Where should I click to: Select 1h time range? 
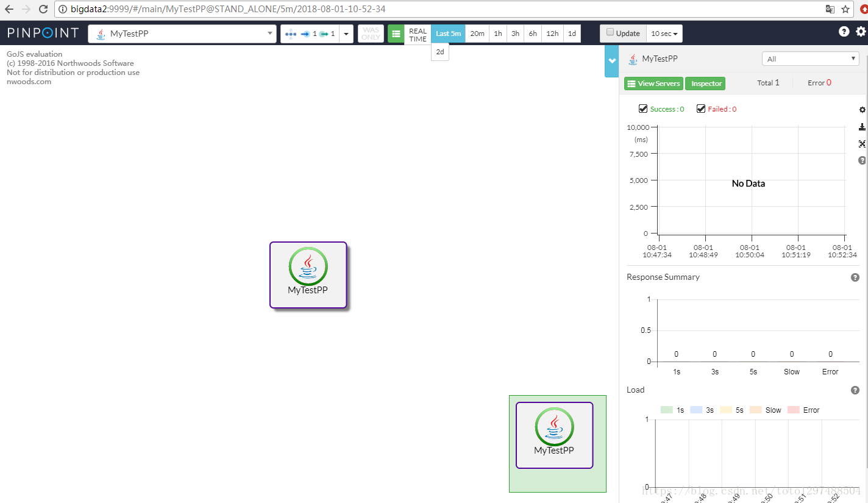[498, 34]
